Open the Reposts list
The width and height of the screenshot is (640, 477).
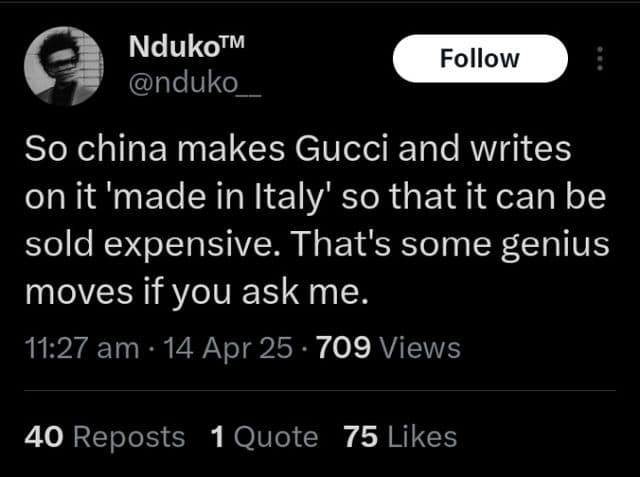pyautogui.click(x=129, y=437)
